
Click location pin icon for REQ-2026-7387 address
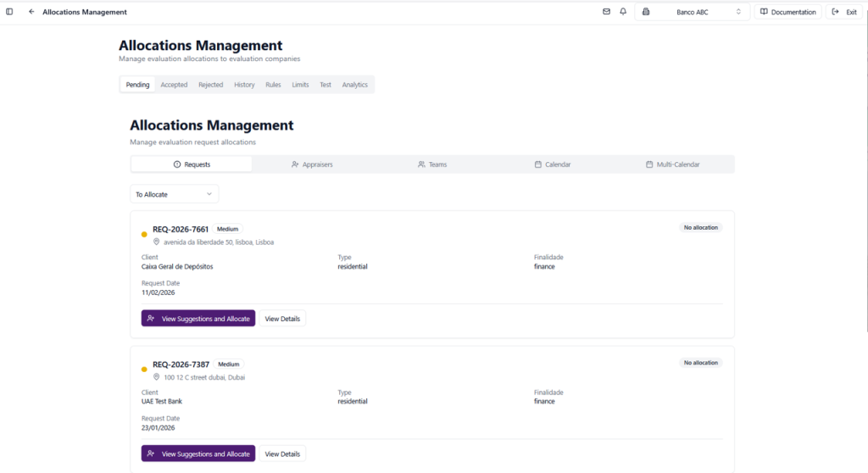[x=157, y=377]
